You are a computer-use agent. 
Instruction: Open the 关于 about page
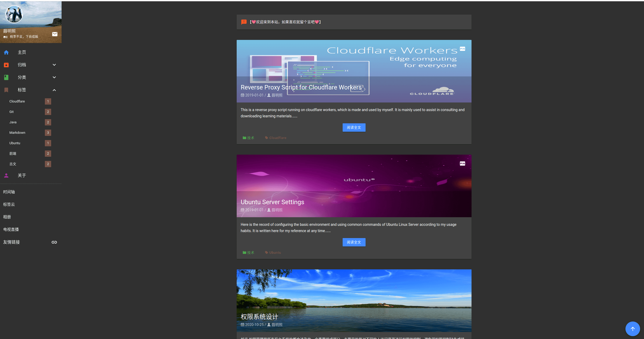point(22,175)
